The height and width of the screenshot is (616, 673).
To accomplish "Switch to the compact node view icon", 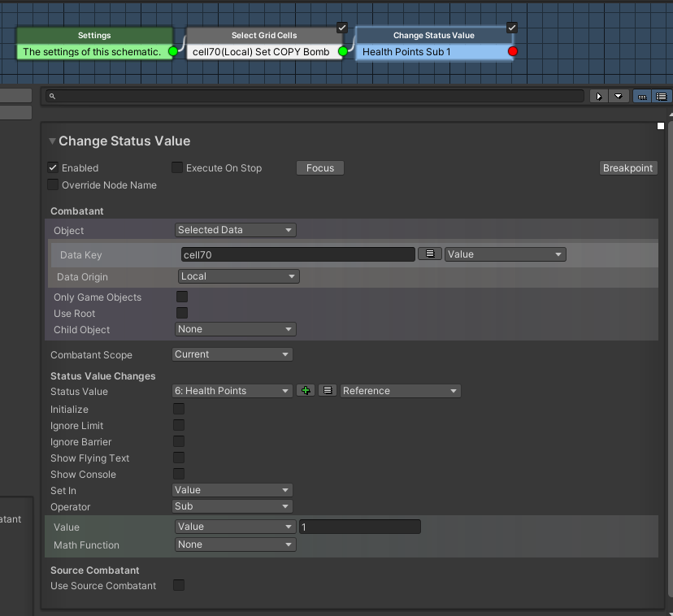I will tap(642, 97).
